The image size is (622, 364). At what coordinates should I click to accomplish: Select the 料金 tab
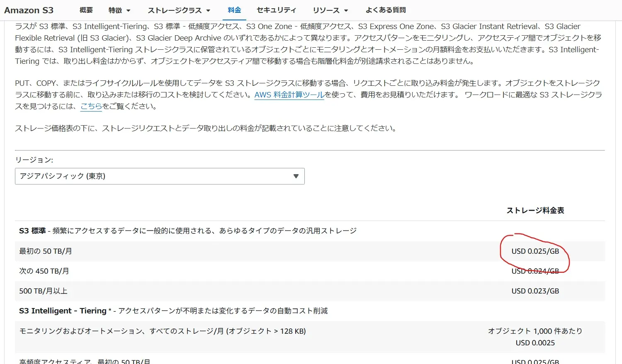pyautogui.click(x=234, y=10)
